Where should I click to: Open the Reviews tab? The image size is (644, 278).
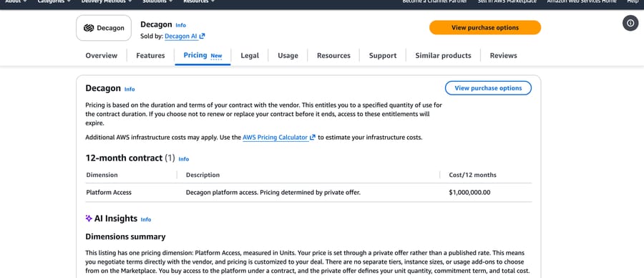coord(504,55)
